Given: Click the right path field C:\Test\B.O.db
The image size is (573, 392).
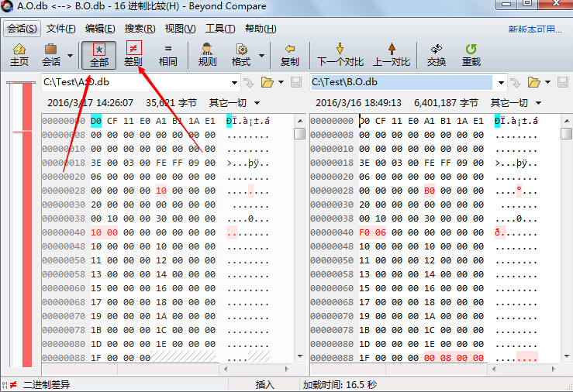Looking at the screenshot, I should pos(401,82).
